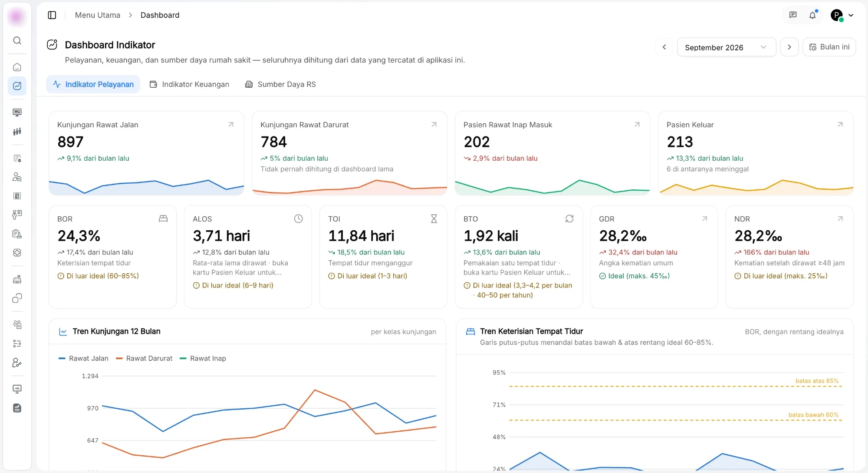
Task: Open the Pasien Keluar detail arrow
Action: (x=840, y=125)
